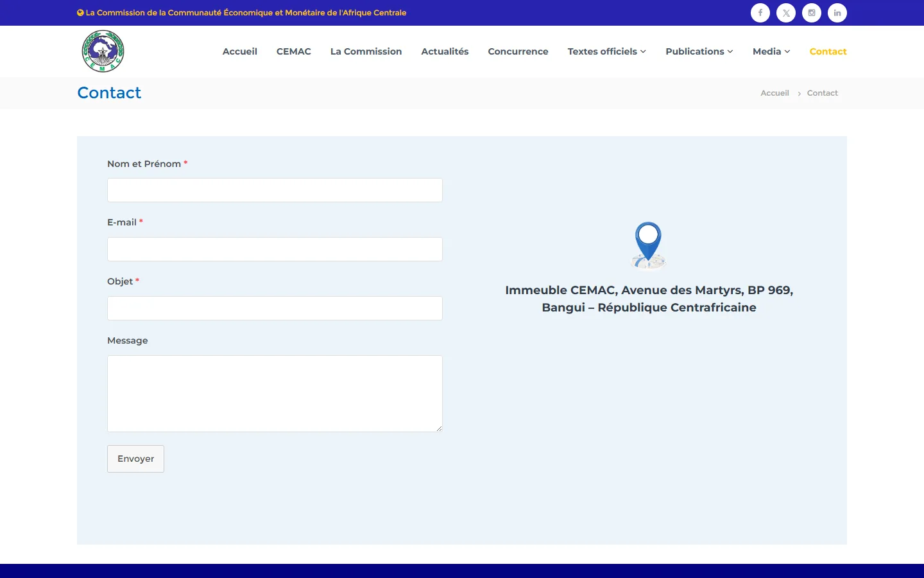Screen dimensions: 924x578
Task: Expand the Media dropdown
Action: 771,51
